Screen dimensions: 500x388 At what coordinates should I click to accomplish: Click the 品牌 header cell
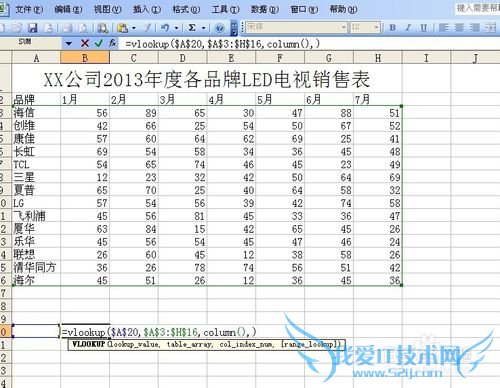point(36,99)
